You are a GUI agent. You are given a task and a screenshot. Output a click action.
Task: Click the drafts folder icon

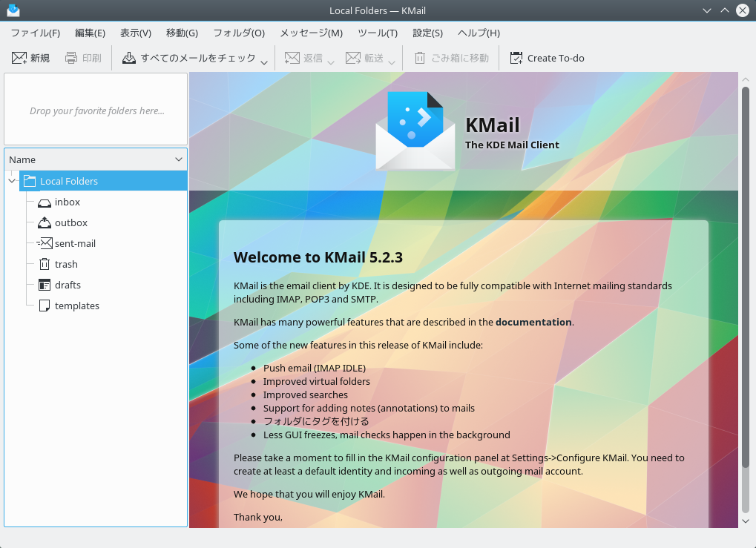(x=45, y=285)
